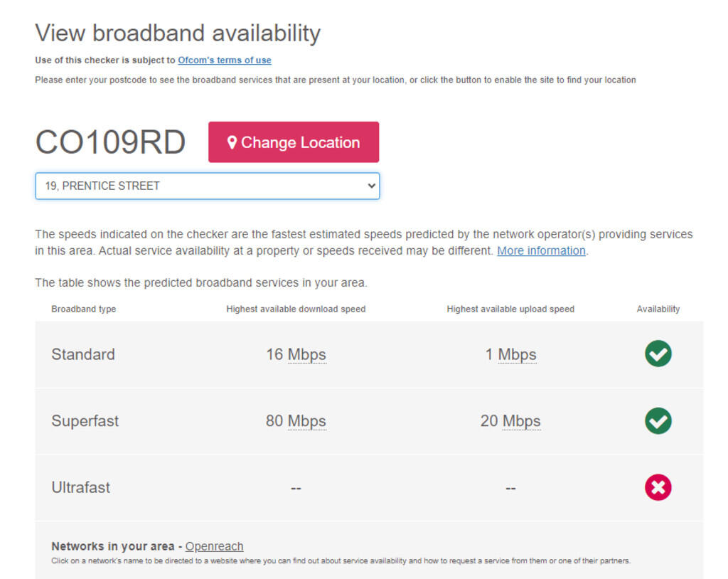
Task: Click the Mbps abbreviation beside 20 upload speed
Action: click(521, 421)
